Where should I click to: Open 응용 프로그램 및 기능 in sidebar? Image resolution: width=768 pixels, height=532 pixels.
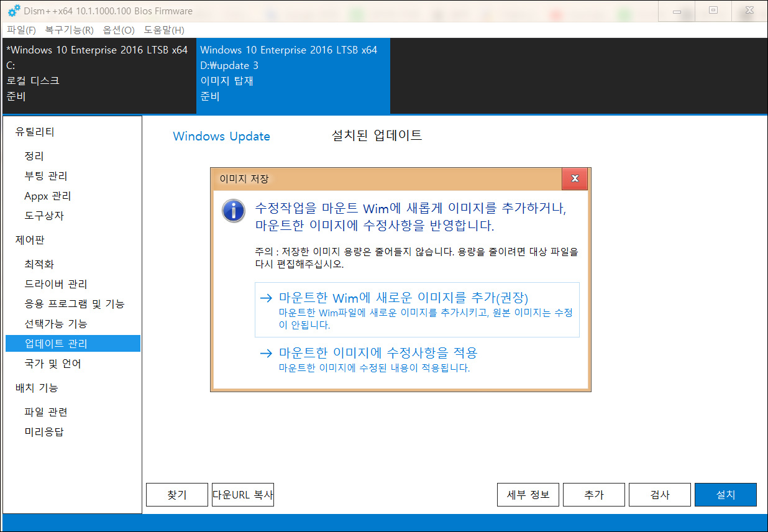pos(75,304)
